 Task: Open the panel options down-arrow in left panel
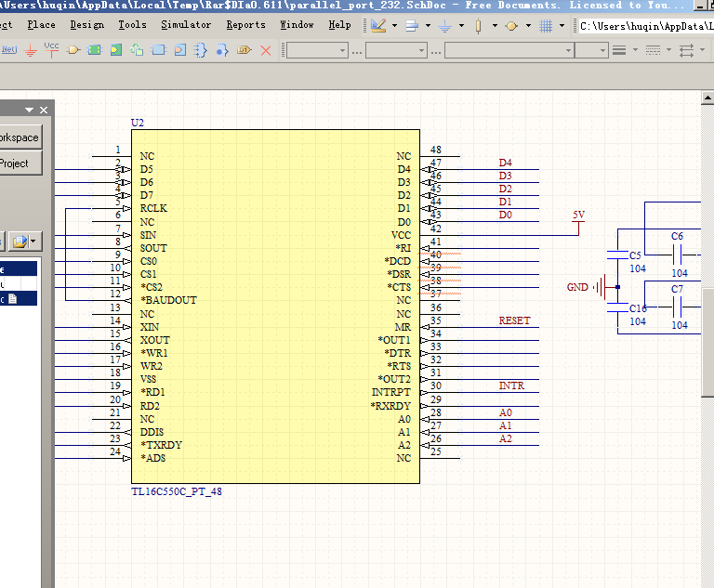point(29,110)
